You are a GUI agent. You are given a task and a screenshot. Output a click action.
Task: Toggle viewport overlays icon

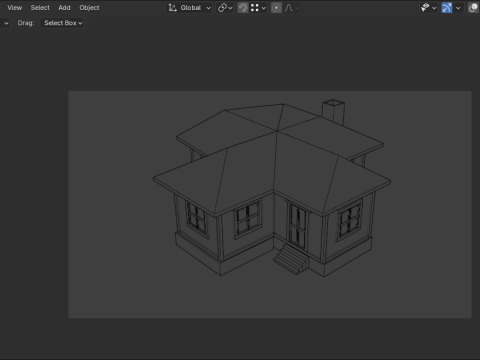[473, 8]
